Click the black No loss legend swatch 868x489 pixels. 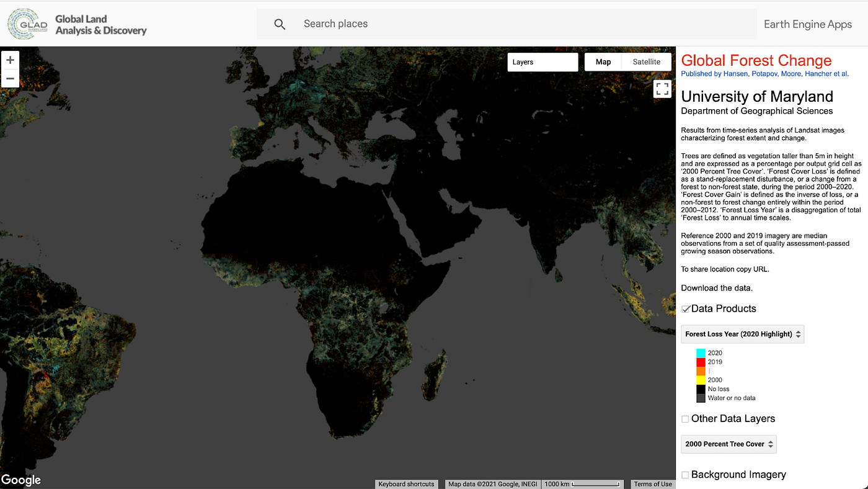[x=701, y=389]
